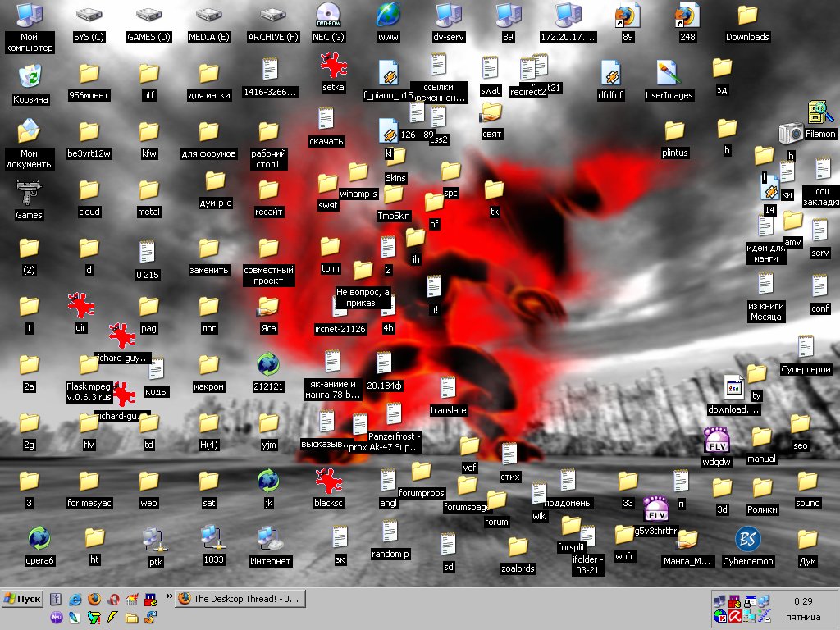The height and width of the screenshot is (630, 840).
Task: Open the Ролики folder
Action: (x=762, y=496)
